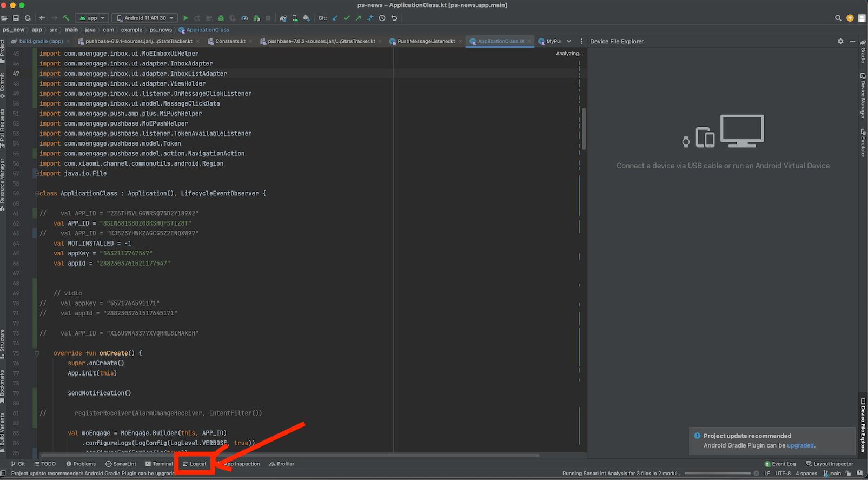This screenshot has width=868, height=480.
Task: Run the app with green play button
Action: (x=185, y=18)
